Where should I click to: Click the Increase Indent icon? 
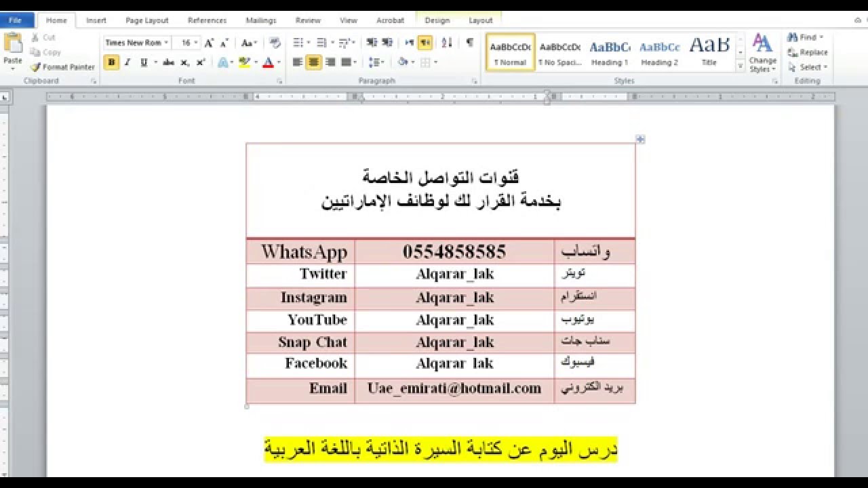387,43
